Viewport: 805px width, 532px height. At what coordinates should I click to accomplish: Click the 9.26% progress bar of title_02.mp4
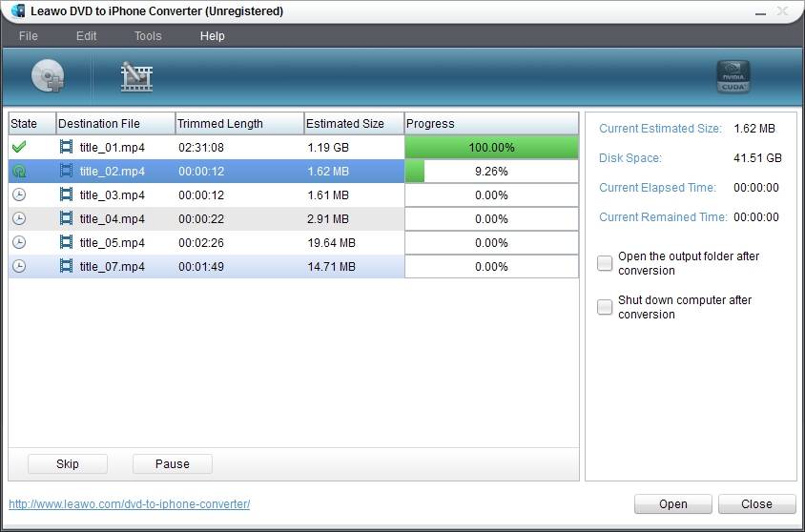coord(491,172)
